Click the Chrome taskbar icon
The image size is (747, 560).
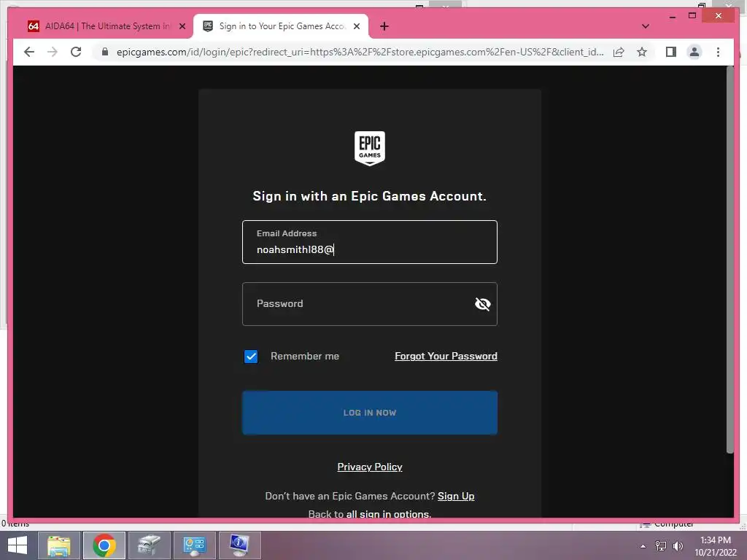pyautogui.click(x=104, y=545)
